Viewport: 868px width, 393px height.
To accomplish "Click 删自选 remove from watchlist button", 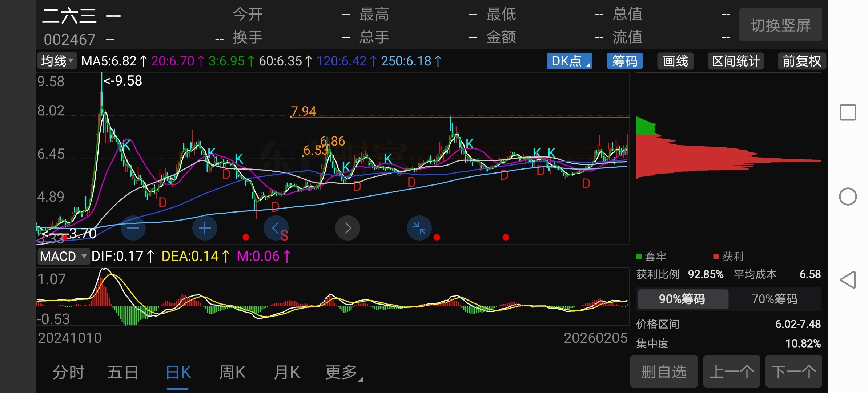I will coord(664,372).
